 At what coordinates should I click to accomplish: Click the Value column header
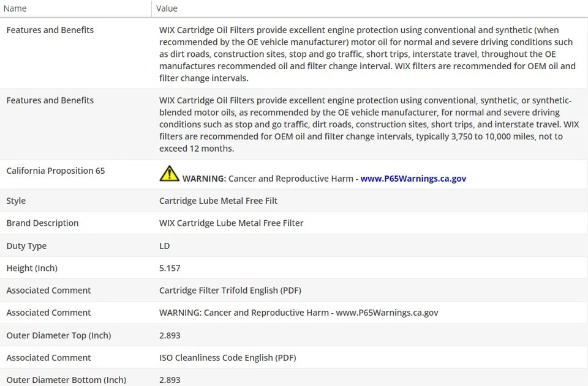[x=167, y=8]
